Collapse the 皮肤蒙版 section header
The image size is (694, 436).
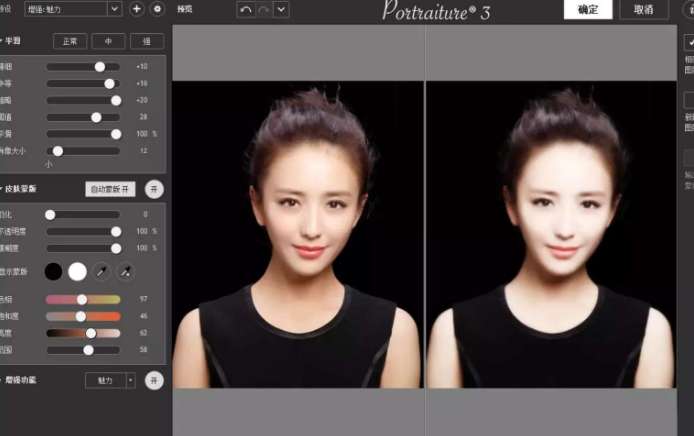coord(18,189)
